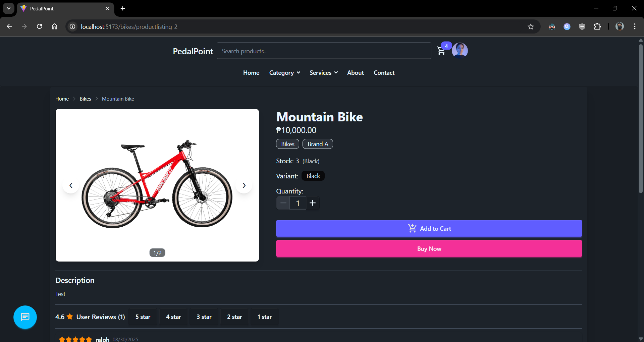This screenshot has width=644, height=342.
Task: Open the Chrome three-dot menu
Action: (635, 26)
